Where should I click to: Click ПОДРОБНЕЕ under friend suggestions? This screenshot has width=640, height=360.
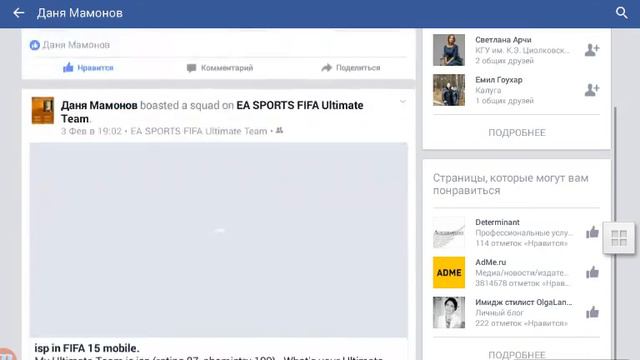[x=517, y=133]
